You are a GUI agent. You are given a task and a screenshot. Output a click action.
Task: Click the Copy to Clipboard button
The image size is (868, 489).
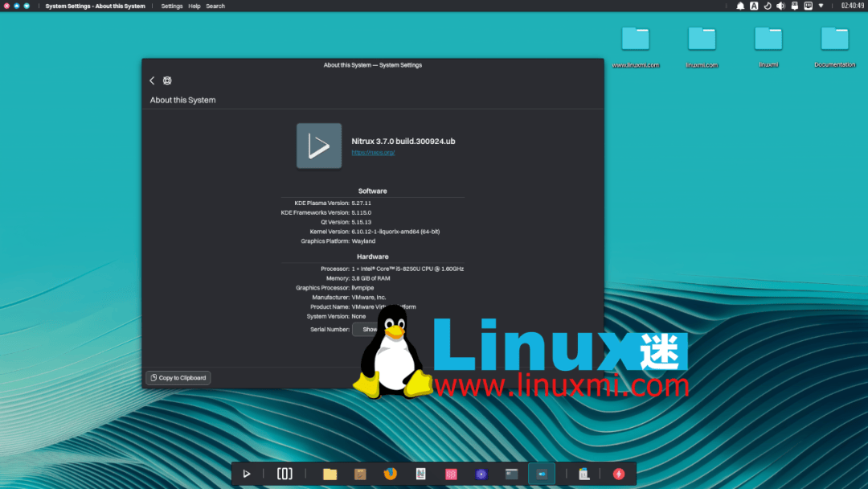click(178, 377)
